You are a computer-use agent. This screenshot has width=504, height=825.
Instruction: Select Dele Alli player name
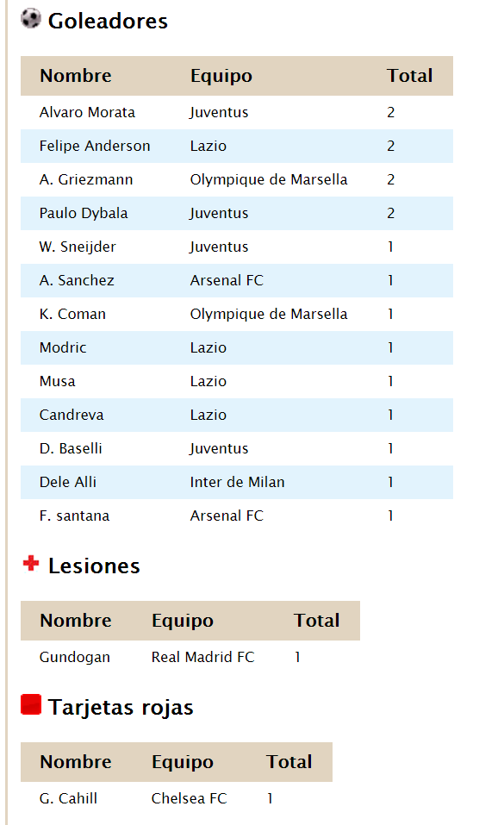[68, 482]
